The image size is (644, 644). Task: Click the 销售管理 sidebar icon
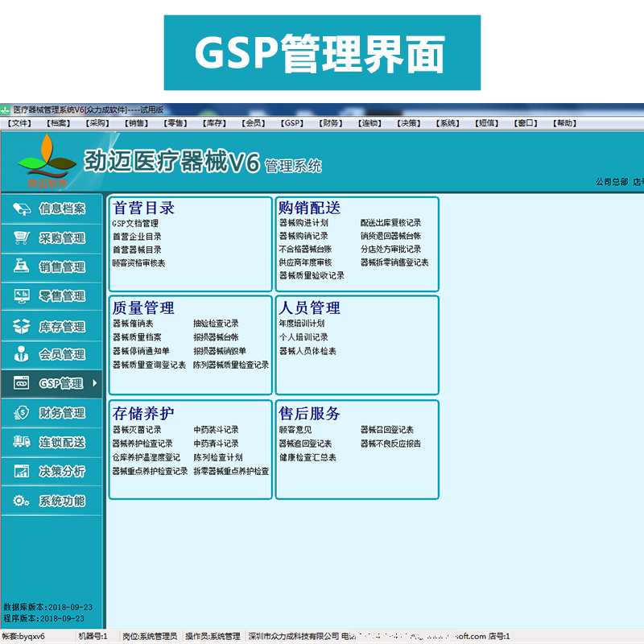click(22, 266)
